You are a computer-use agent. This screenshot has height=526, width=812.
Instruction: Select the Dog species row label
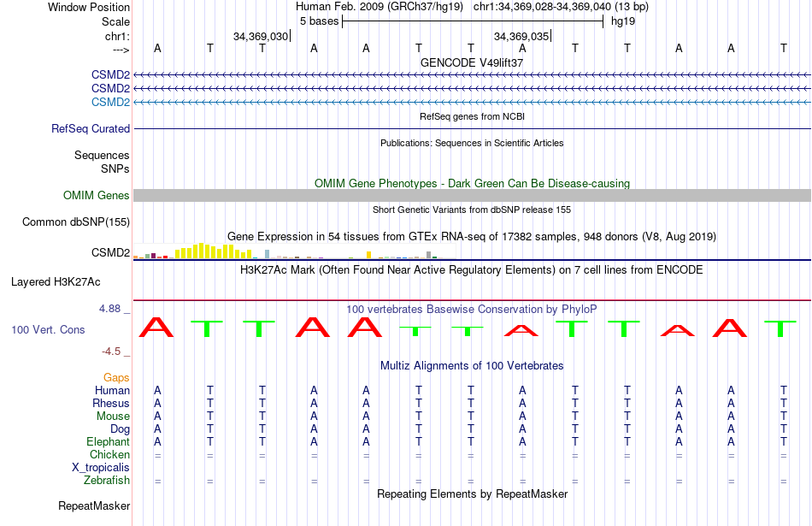pos(121,429)
